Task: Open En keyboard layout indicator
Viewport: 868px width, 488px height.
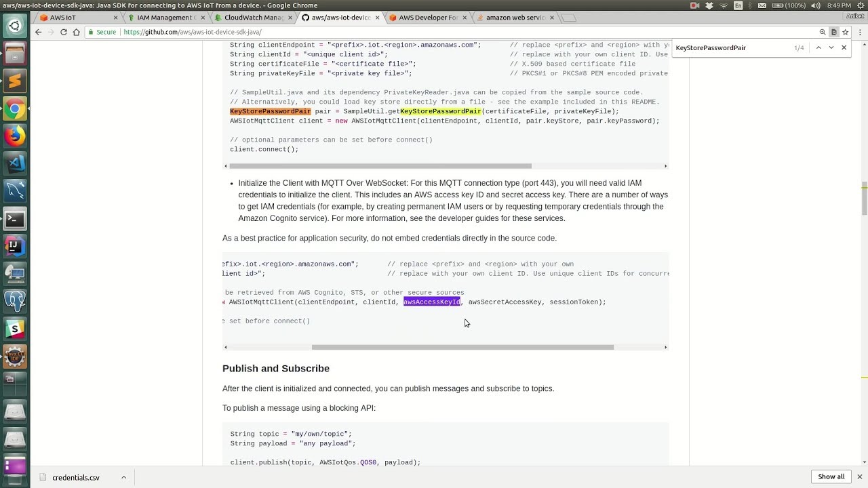Action: [x=738, y=5]
